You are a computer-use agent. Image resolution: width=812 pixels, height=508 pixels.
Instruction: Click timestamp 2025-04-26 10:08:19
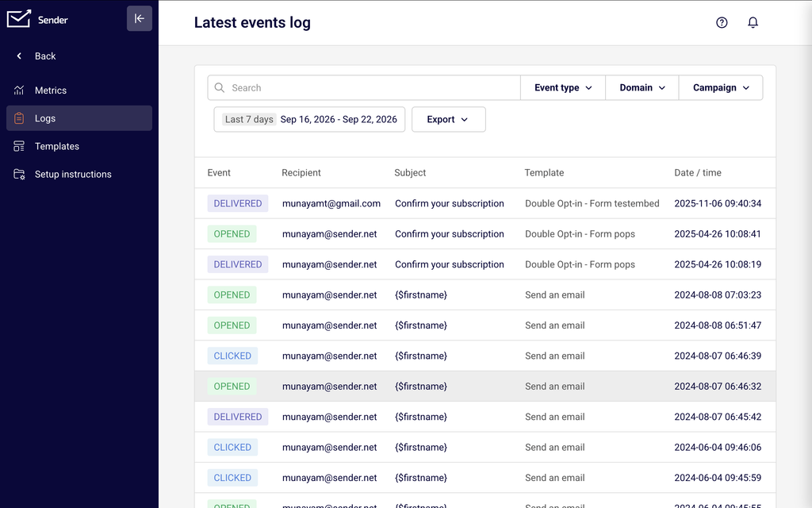point(718,264)
